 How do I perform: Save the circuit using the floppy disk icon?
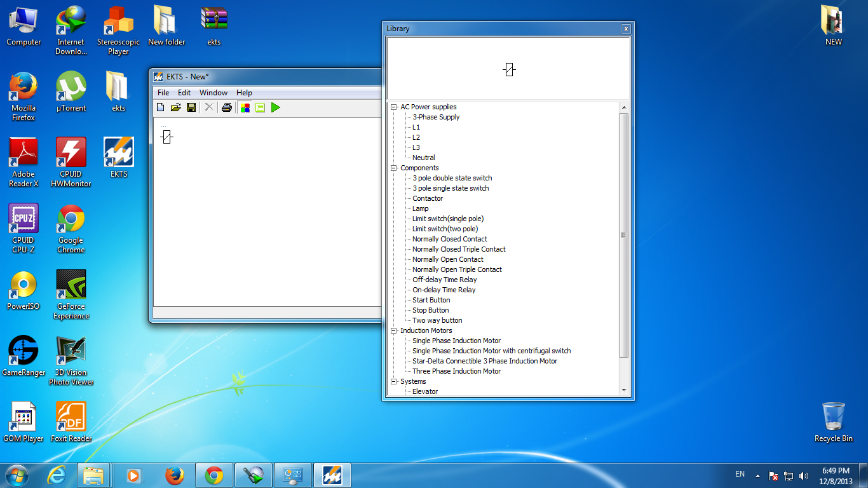[x=191, y=107]
